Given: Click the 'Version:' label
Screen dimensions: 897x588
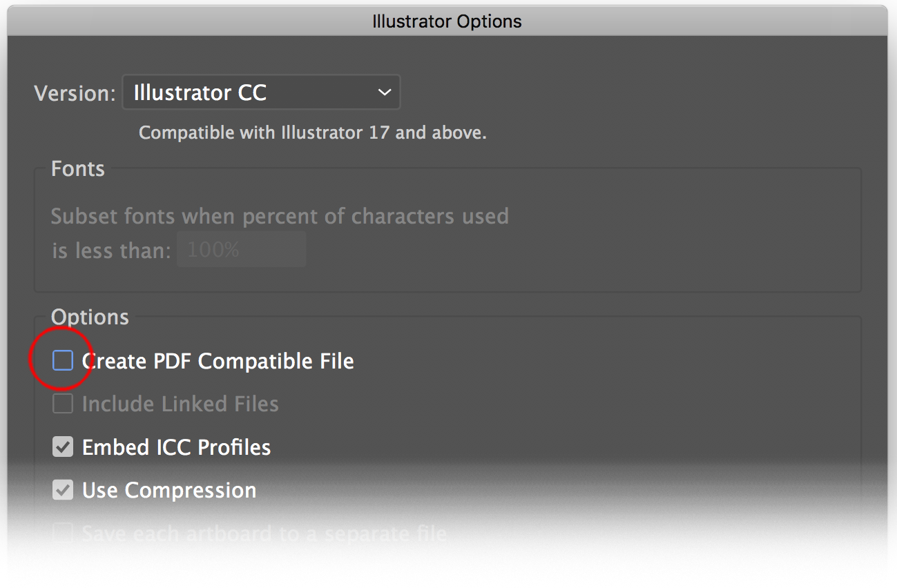Looking at the screenshot, I should (75, 93).
